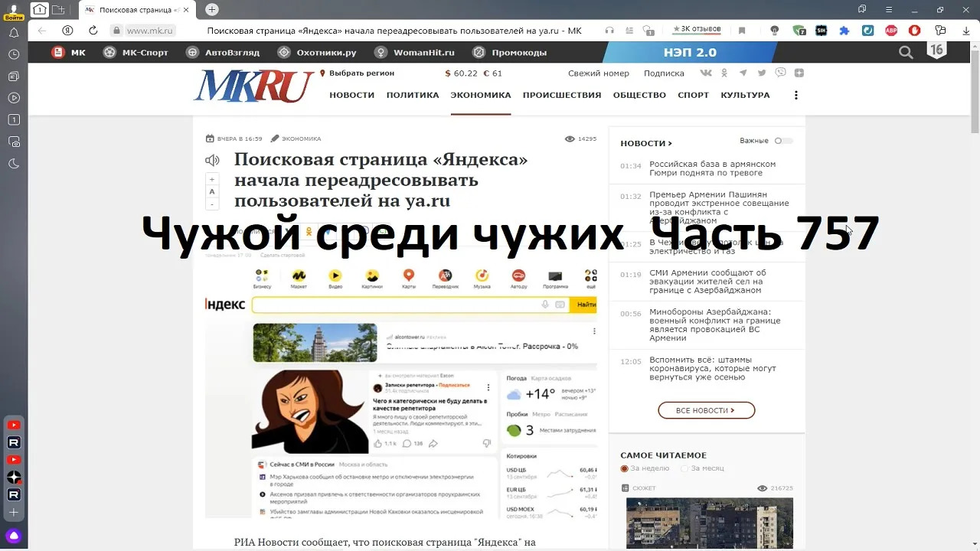Open browsing history clock icon in sidebar
This screenshot has height=551, width=980.
pos(14,54)
